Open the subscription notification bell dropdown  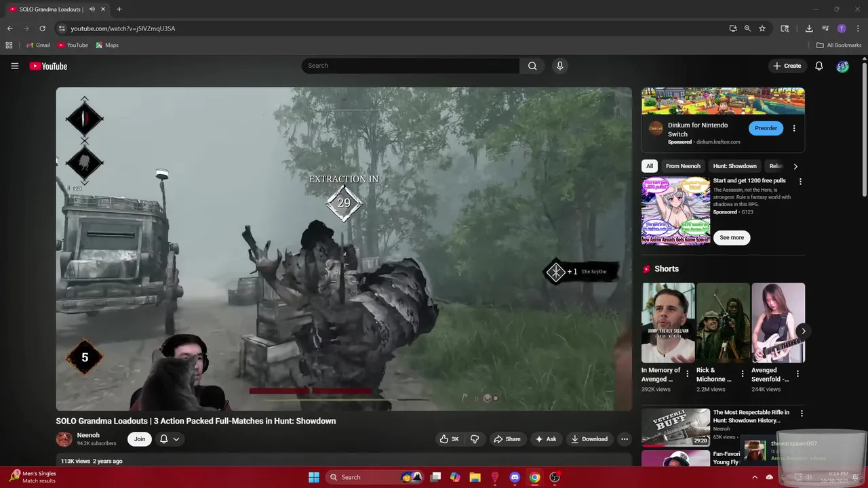(x=170, y=439)
